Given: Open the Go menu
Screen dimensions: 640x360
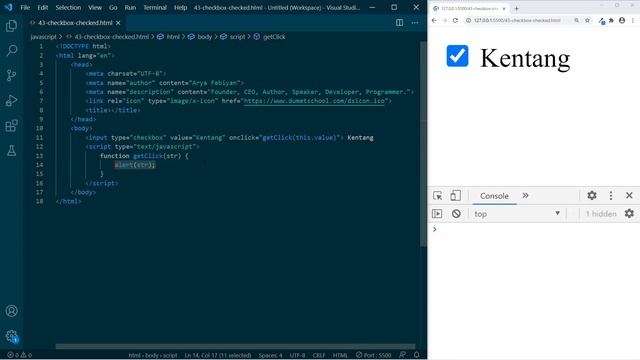Looking at the screenshot, I should pyautogui.click(x=113, y=7).
